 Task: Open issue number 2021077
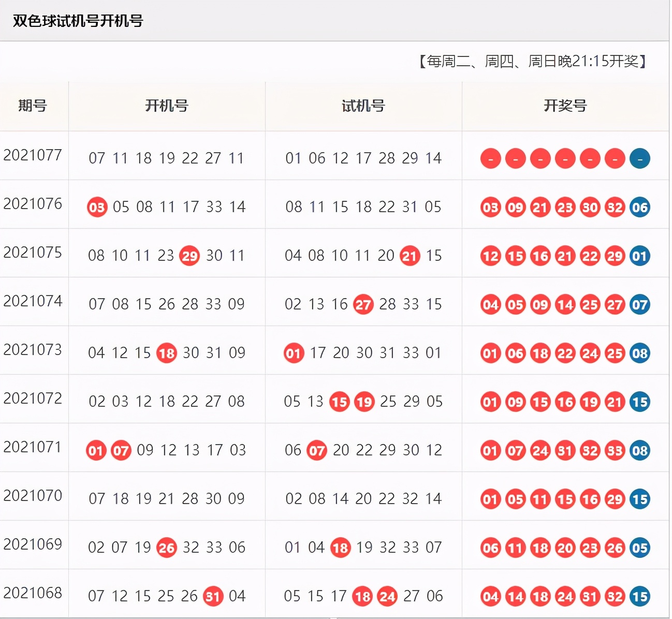point(33,155)
